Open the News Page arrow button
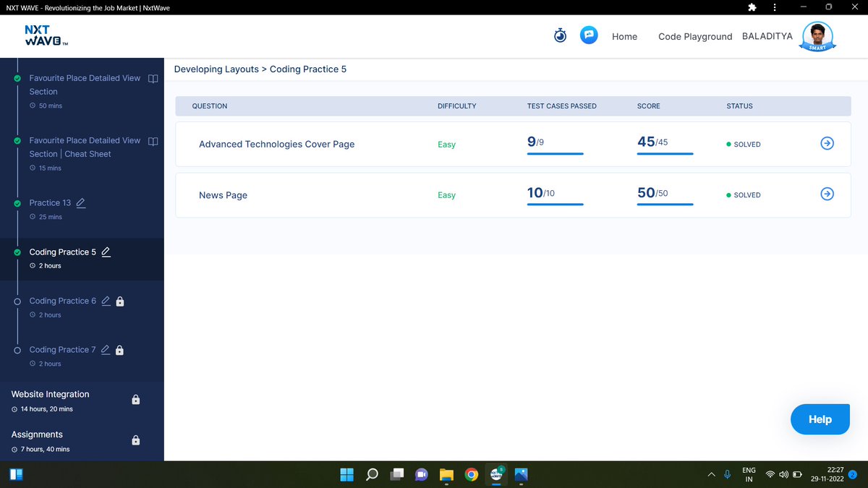Viewport: 868px width, 488px height. point(827,194)
